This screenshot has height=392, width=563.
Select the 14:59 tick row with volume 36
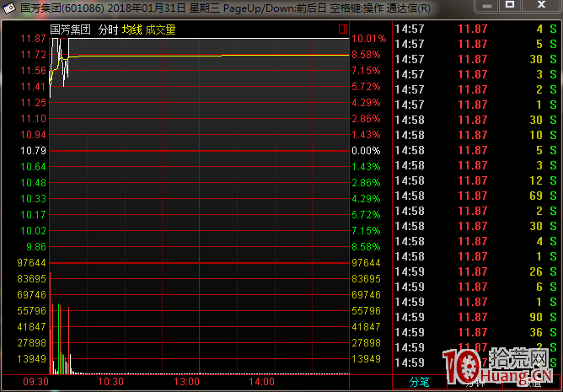tap(476, 332)
